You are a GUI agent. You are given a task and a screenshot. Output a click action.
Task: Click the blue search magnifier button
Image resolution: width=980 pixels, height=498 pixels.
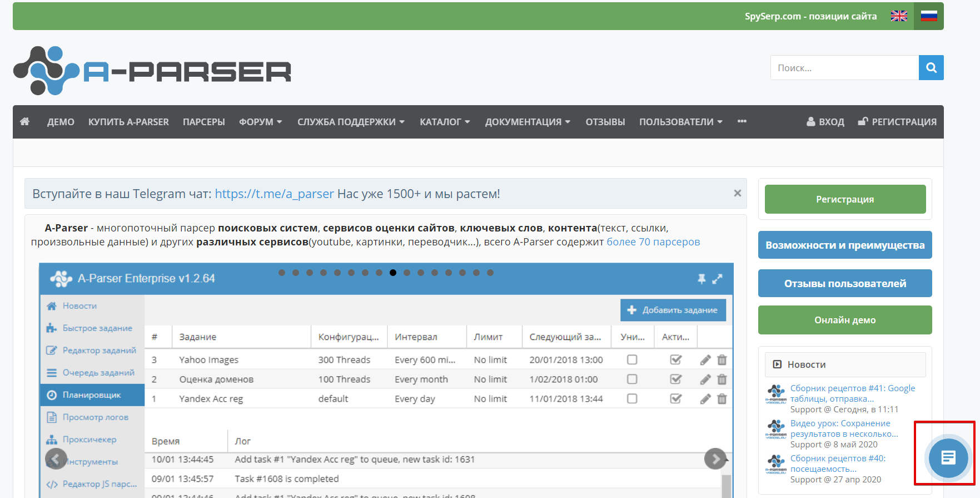coord(931,68)
